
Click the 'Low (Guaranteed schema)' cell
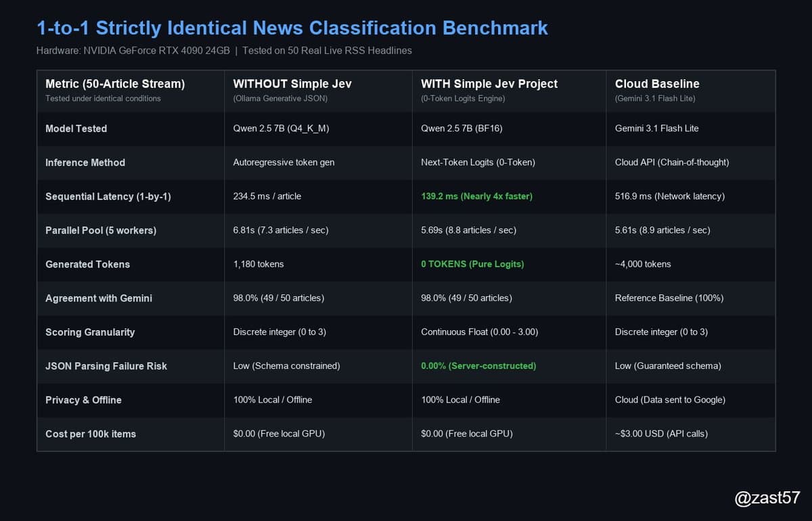(x=668, y=366)
